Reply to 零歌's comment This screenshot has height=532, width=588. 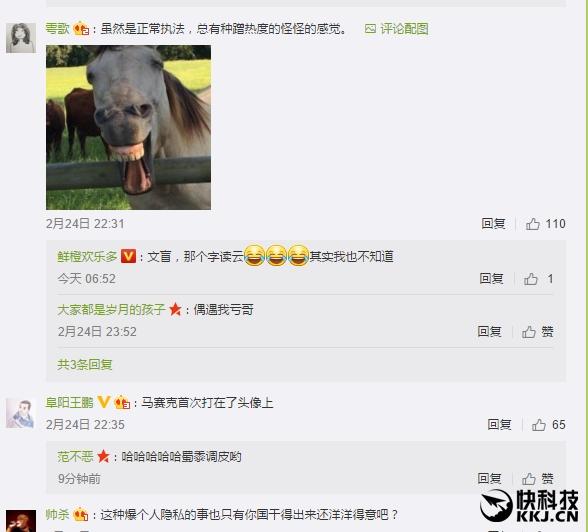[493, 224]
